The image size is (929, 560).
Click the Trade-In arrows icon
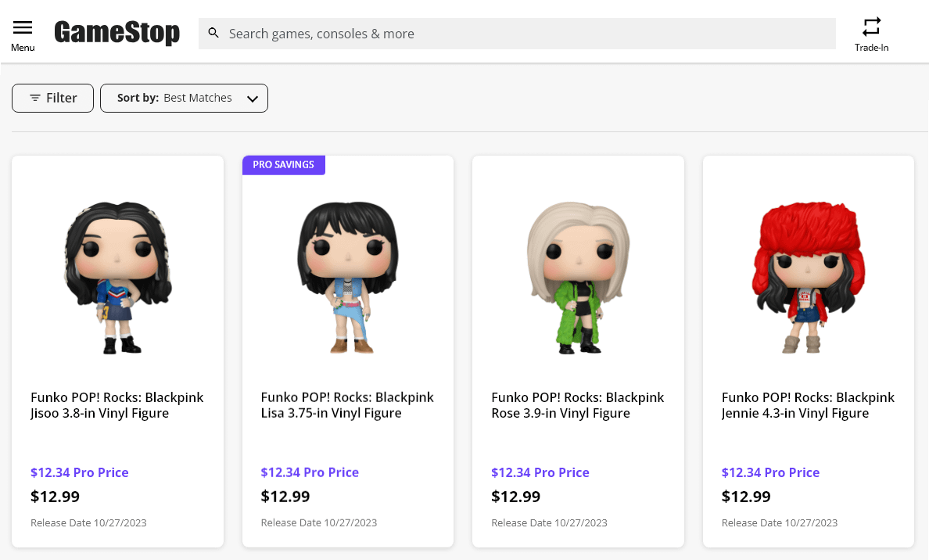[871, 27]
